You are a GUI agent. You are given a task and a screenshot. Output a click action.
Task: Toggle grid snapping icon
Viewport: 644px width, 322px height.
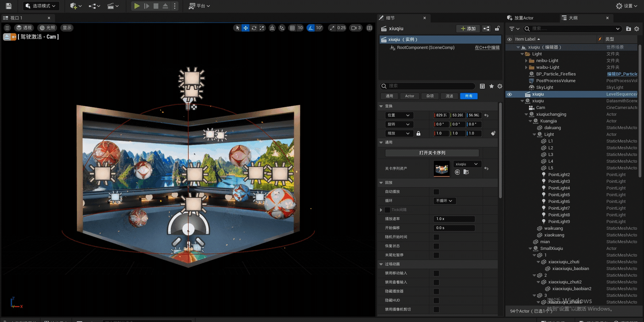(x=292, y=28)
